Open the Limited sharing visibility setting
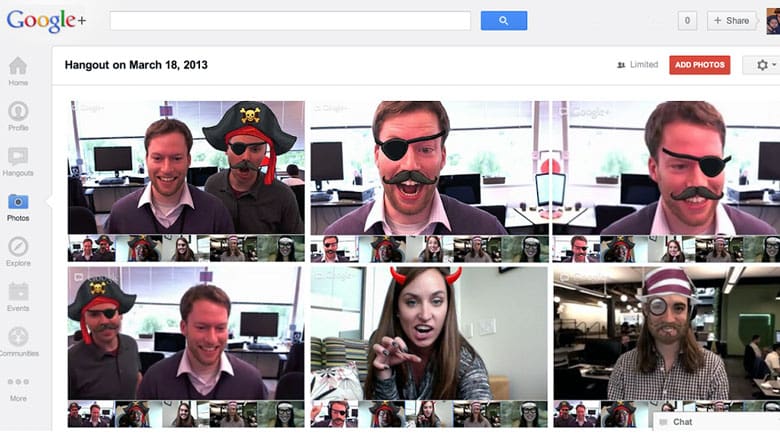This screenshot has width=780, height=433. 637,65
